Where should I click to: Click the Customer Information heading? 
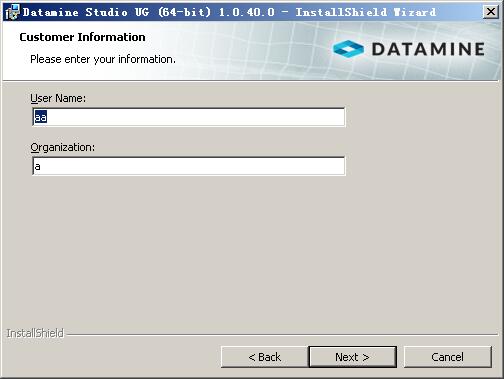tap(82, 37)
